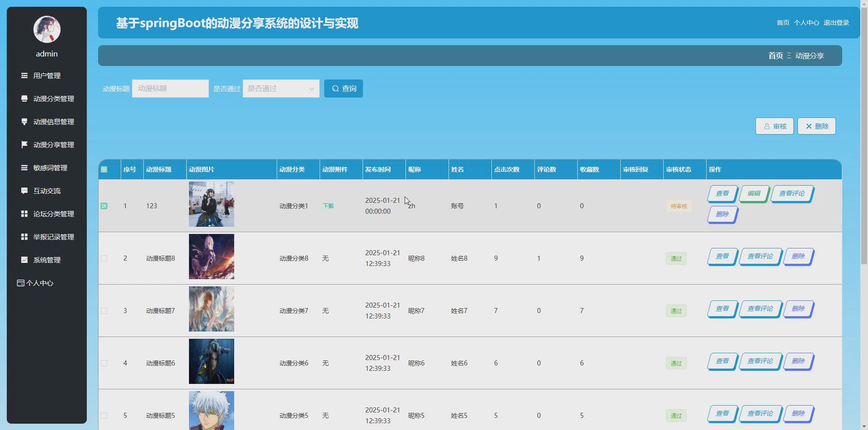868x430 pixels.
Task: Check the checkbox for 动漫标题6 row
Action: pos(104,363)
